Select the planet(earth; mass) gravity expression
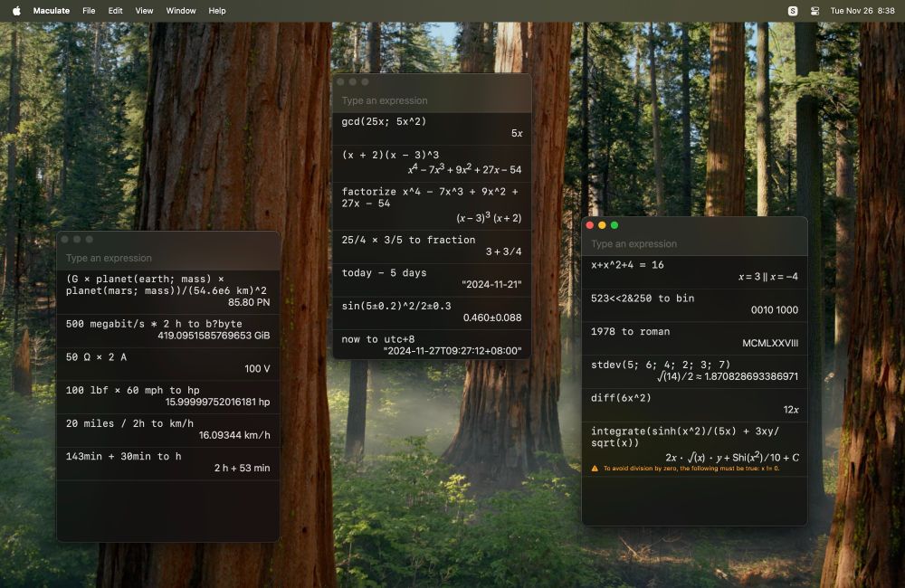905x588 pixels. (x=167, y=284)
